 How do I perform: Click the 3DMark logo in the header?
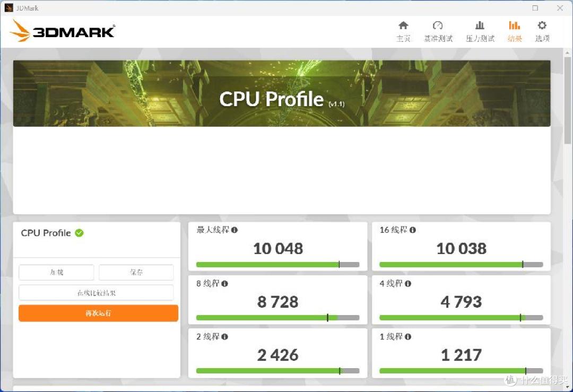[x=62, y=31]
